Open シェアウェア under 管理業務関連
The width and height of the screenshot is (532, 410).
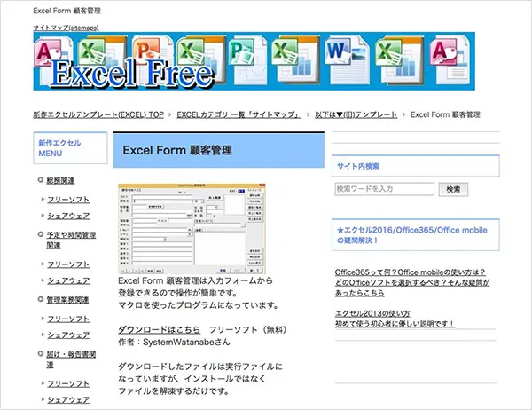pos(68,335)
